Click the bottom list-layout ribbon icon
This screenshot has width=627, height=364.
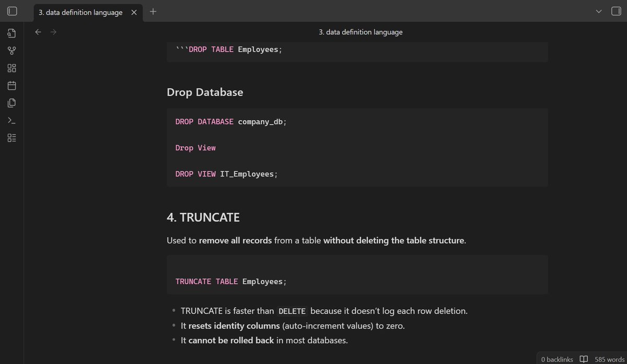[x=11, y=138]
